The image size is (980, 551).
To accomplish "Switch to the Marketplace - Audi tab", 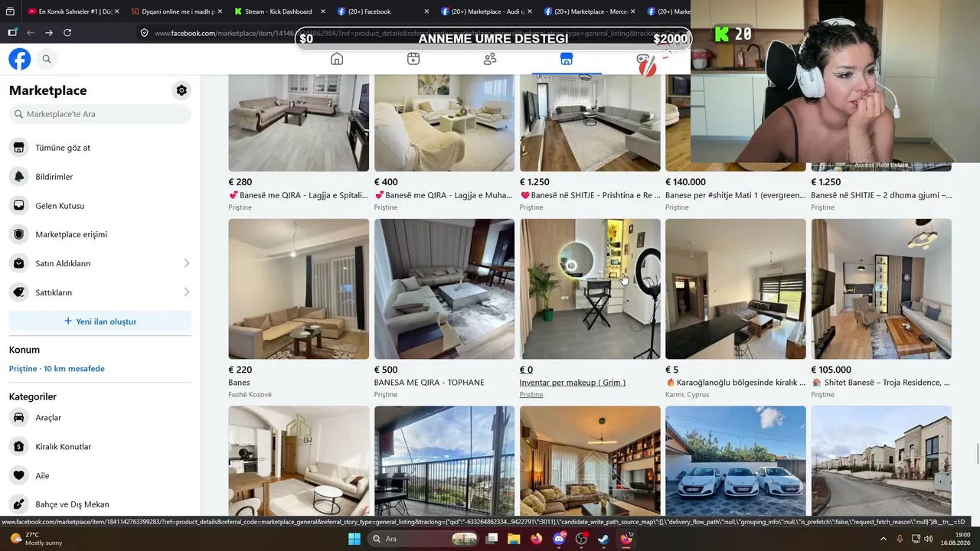I will tap(485, 11).
